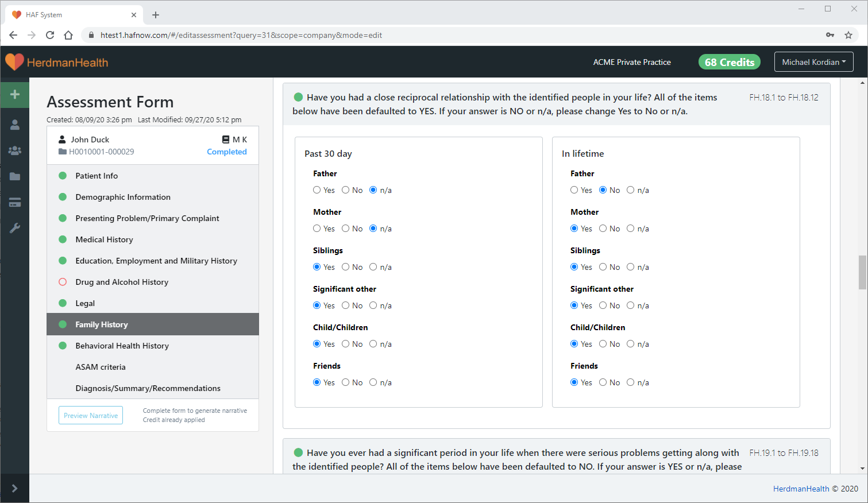Go to Behavioral Health History section
Image resolution: width=868 pixels, height=503 pixels.
[122, 346]
